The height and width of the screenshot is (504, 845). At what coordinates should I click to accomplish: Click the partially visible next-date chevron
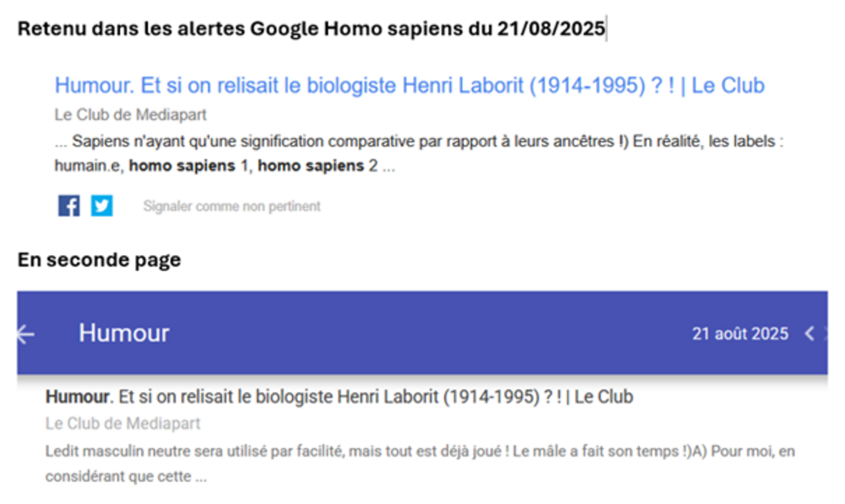click(825, 334)
